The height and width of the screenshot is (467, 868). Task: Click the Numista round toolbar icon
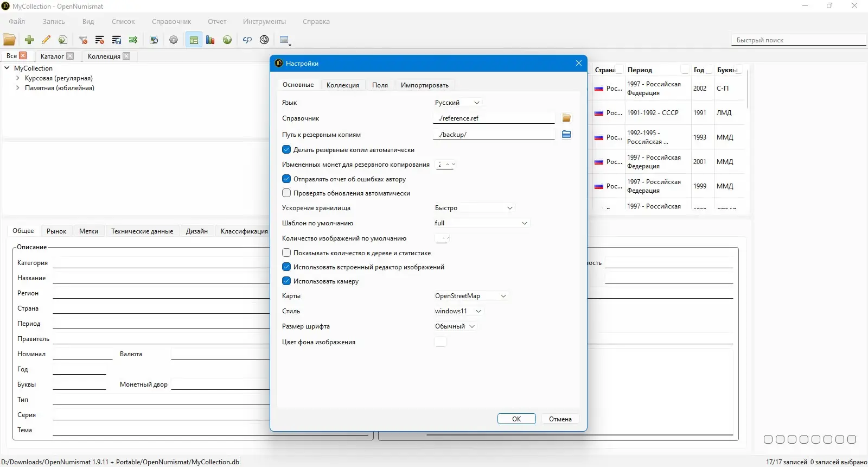pos(264,40)
